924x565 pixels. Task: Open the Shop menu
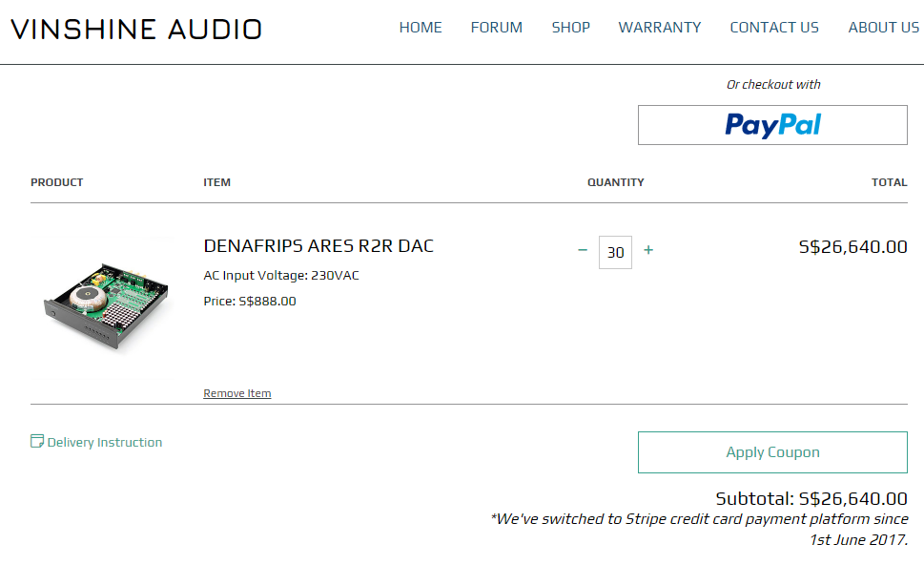coord(570,28)
